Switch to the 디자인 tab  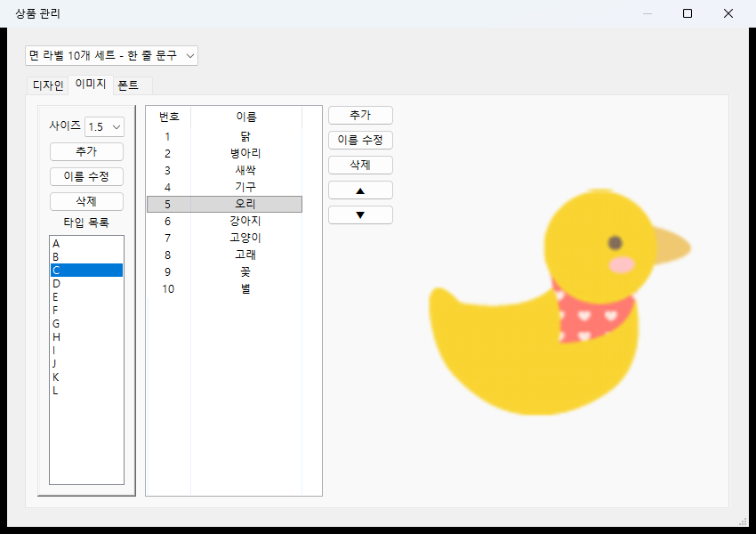click(x=48, y=85)
